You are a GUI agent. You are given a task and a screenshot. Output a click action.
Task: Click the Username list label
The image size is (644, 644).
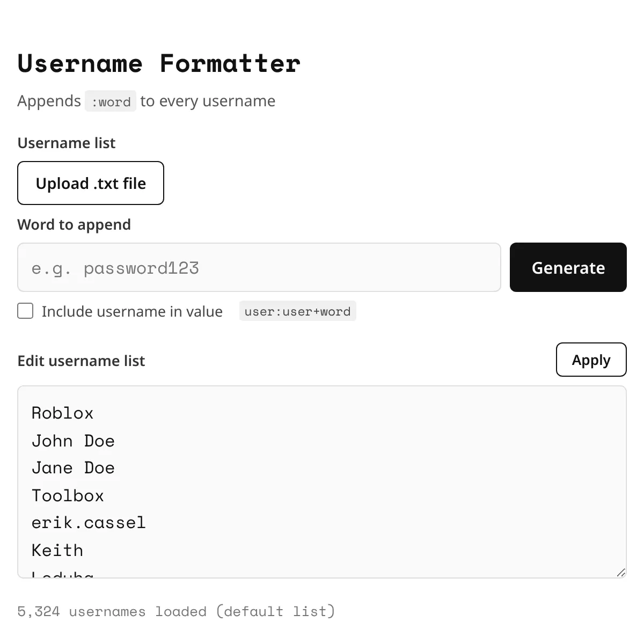67,143
